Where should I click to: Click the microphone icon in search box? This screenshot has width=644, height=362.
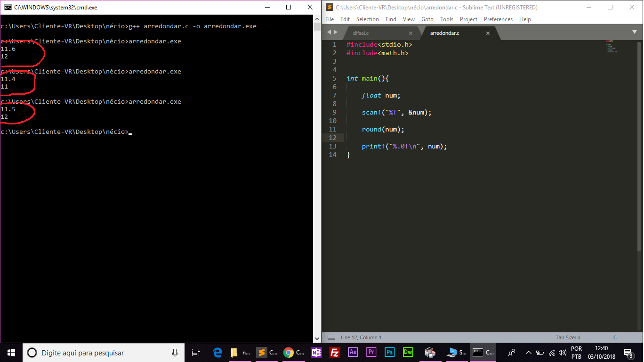[175, 353]
